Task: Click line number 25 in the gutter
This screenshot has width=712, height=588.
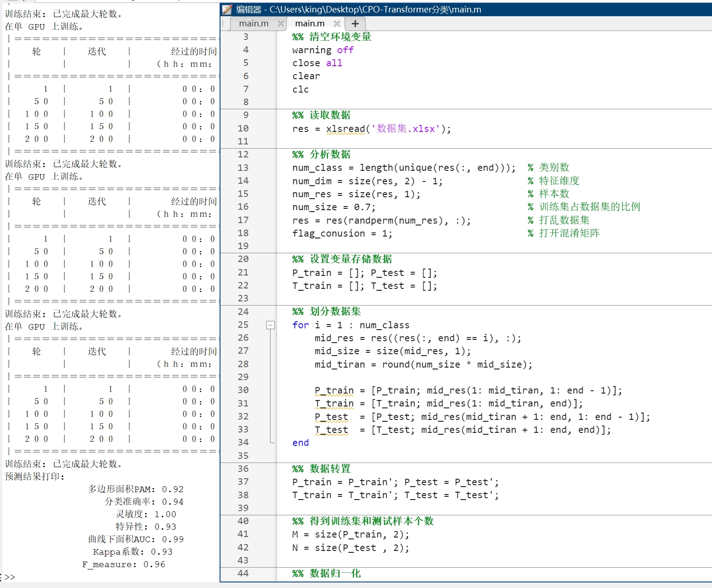Action: (243, 325)
